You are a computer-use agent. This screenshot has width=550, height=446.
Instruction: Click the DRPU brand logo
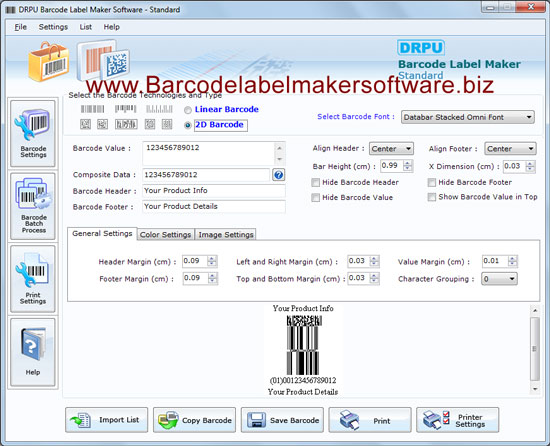click(x=421, y=48)
